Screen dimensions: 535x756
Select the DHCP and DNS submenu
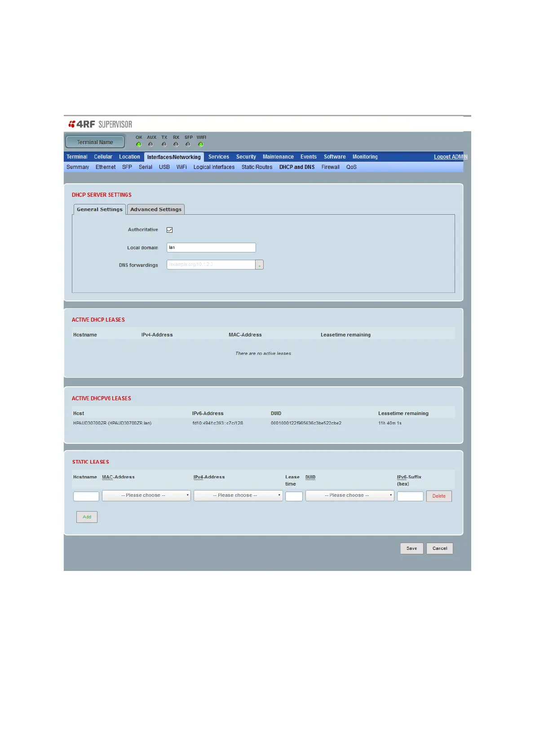(x=297, y=167)
